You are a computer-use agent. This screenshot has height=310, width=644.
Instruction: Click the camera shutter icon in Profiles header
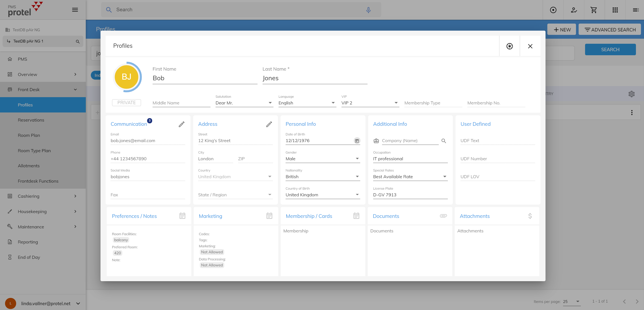tap(509, 46)
